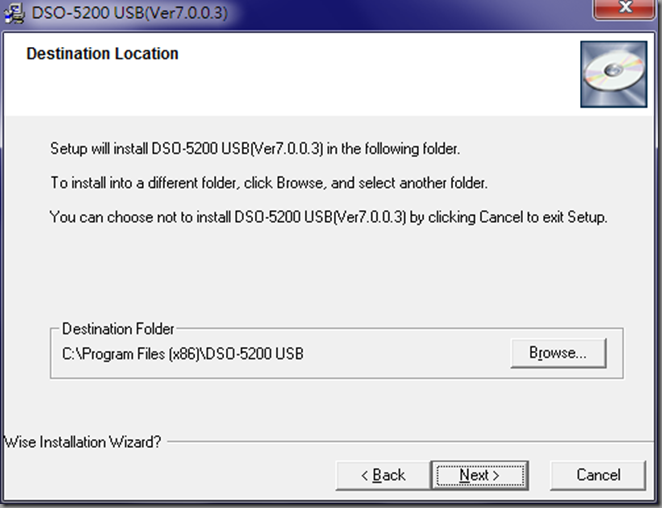This screenshot has width=662, height=508.
Task: Proceed by clicking Next >
Action: click(480, 475)
